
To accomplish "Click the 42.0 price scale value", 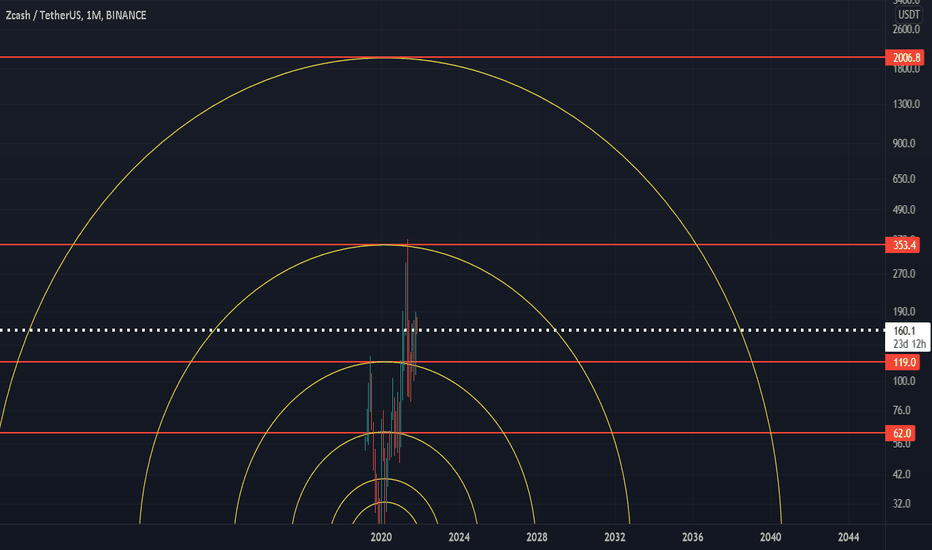I will click(902, 474).
